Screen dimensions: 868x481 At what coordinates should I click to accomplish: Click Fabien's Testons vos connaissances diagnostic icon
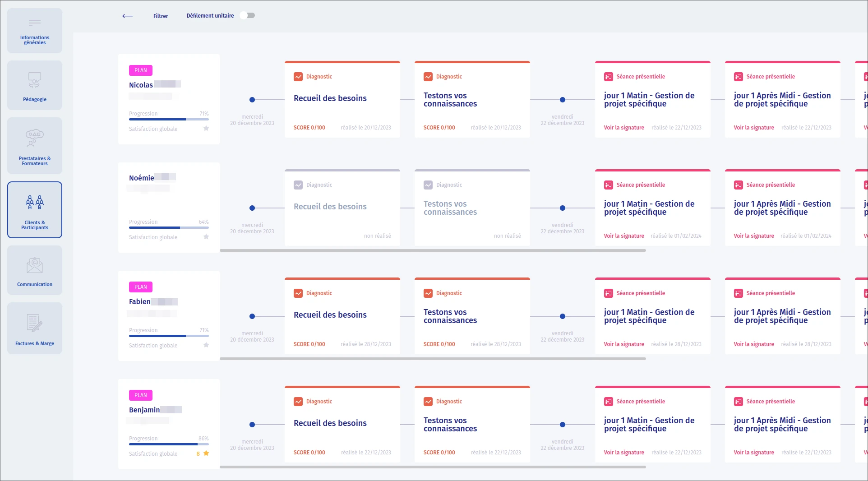coord(428,293)
